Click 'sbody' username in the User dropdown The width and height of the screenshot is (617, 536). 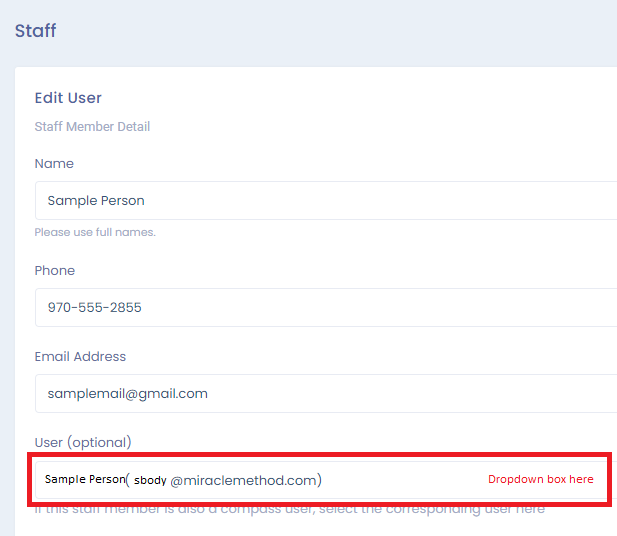150,480
